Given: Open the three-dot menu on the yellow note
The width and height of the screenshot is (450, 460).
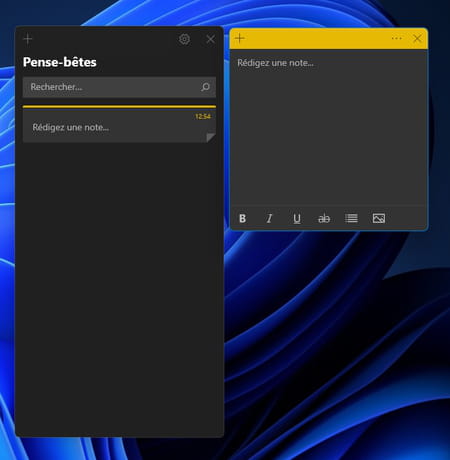Looking at the screenshot, I should pos(396,38).
